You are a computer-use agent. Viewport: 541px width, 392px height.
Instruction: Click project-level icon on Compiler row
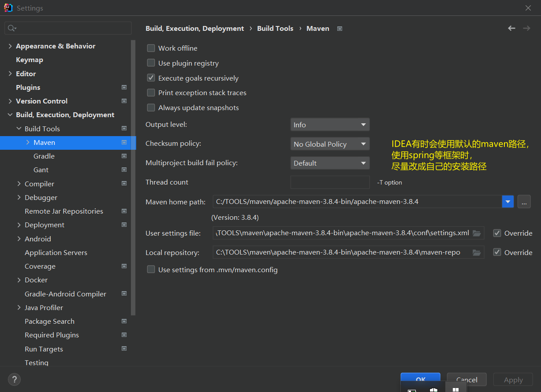[124, 184]
